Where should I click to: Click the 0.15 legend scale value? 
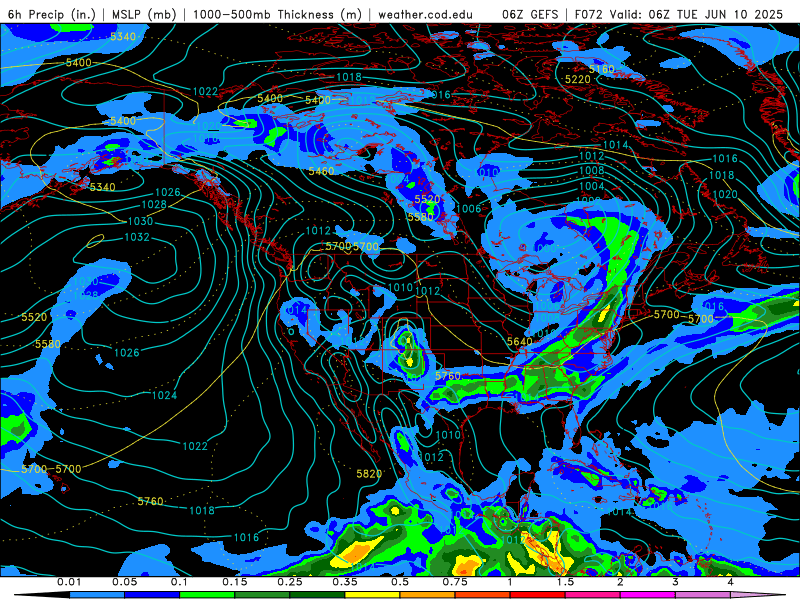coord(235,582)
